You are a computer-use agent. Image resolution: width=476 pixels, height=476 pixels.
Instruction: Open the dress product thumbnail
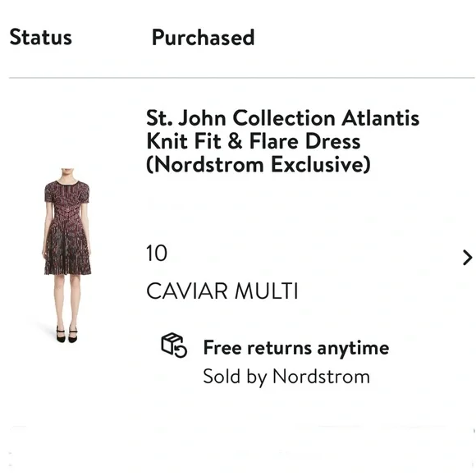[x=66, y=255]
